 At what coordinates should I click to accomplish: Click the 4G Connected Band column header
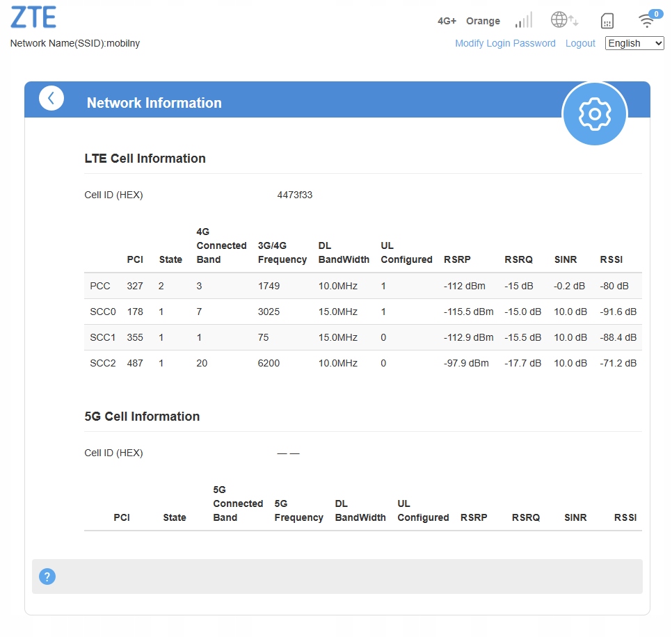coord(222,246)
